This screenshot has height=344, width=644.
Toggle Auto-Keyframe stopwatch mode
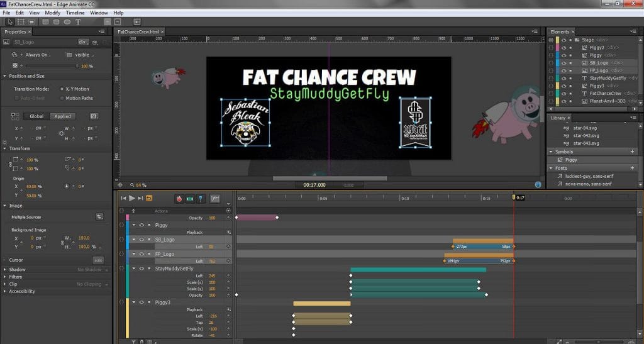click(179, 199)
